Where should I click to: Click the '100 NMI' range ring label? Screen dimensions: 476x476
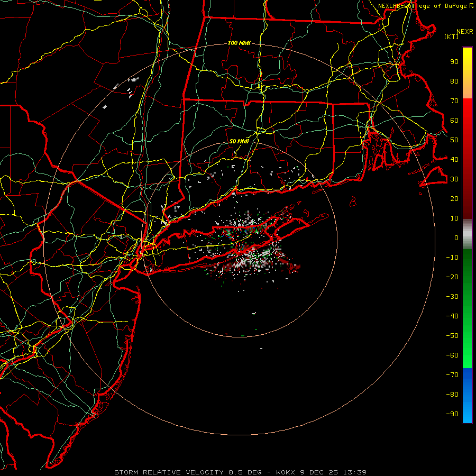click(x=239, y=43)
